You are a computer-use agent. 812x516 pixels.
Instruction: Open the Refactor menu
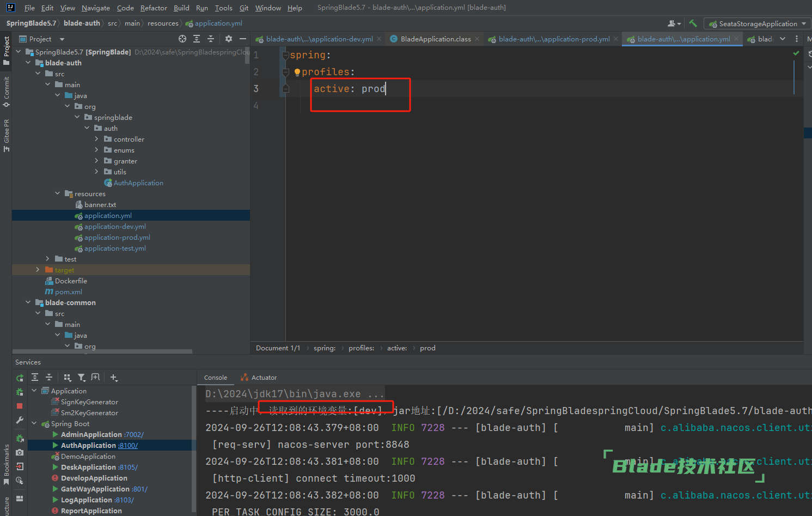point(154,8)
